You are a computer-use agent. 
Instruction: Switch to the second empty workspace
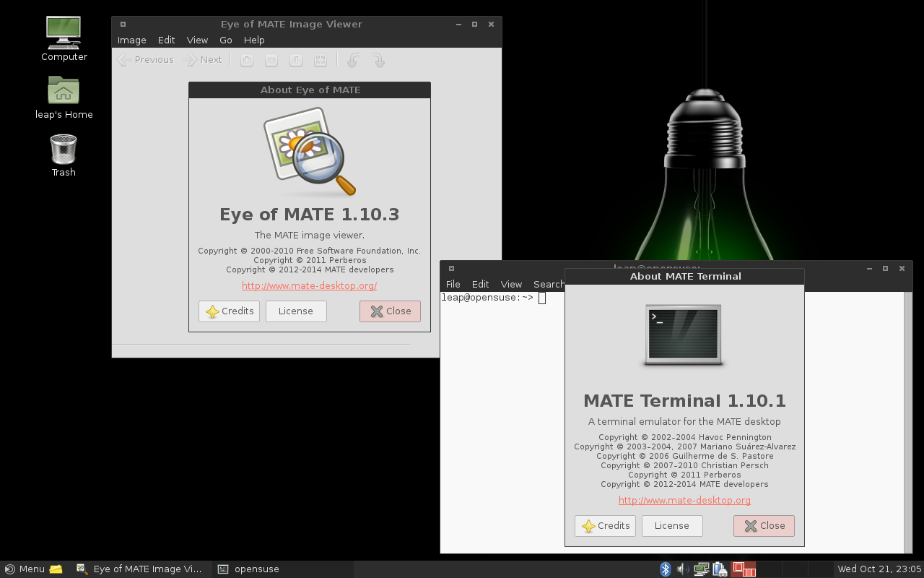pyautogui.click(x=769, y=569)
